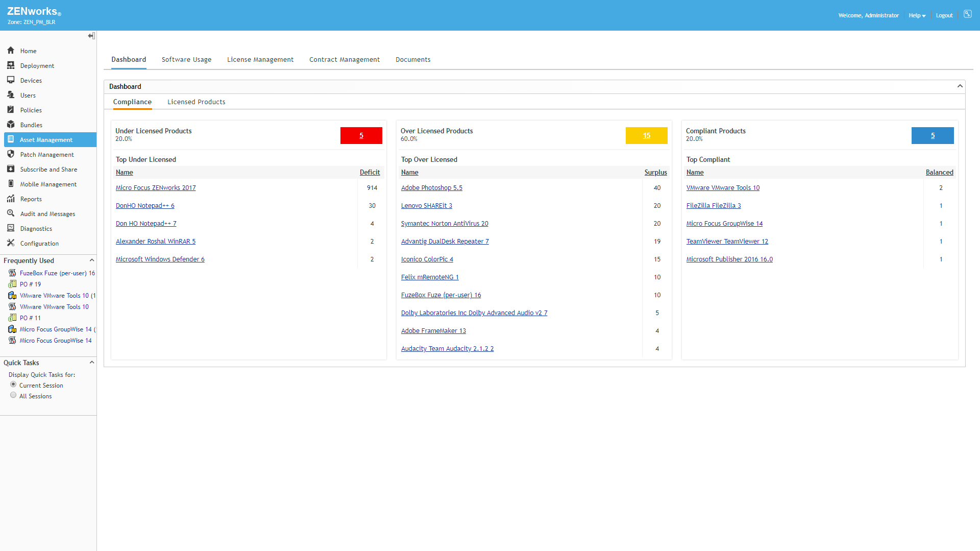Viewport: 980px width, 551px height.
Task: Sort by Deficit column header
Action: point(370,173)
